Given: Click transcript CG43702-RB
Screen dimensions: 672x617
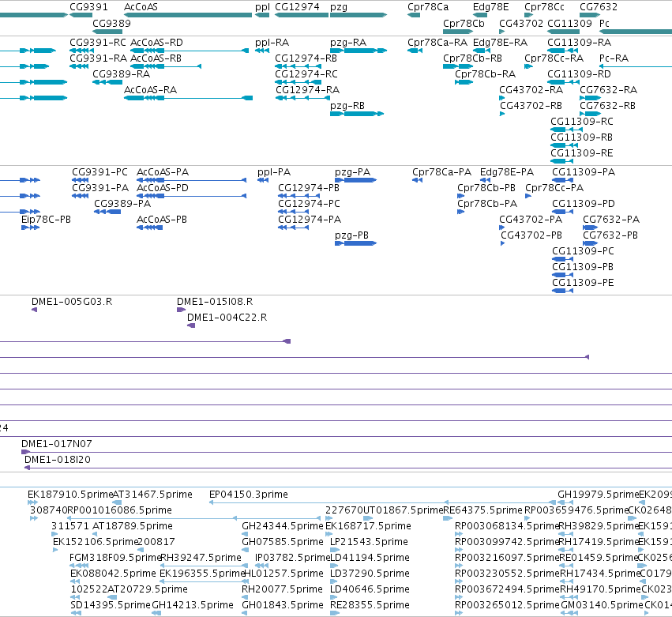Looking at the screenshot, I should click(x=502, y=114).
